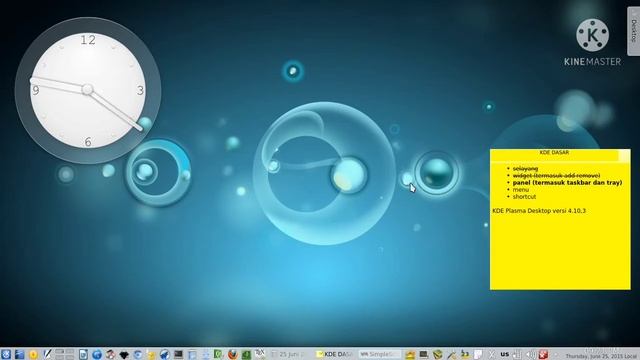Open the removable device notifier tray icon
The height and width of the screenshot is (360, 640).
517,354
